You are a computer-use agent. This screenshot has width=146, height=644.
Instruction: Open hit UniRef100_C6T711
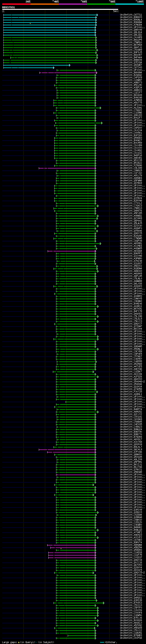(131, 15)
